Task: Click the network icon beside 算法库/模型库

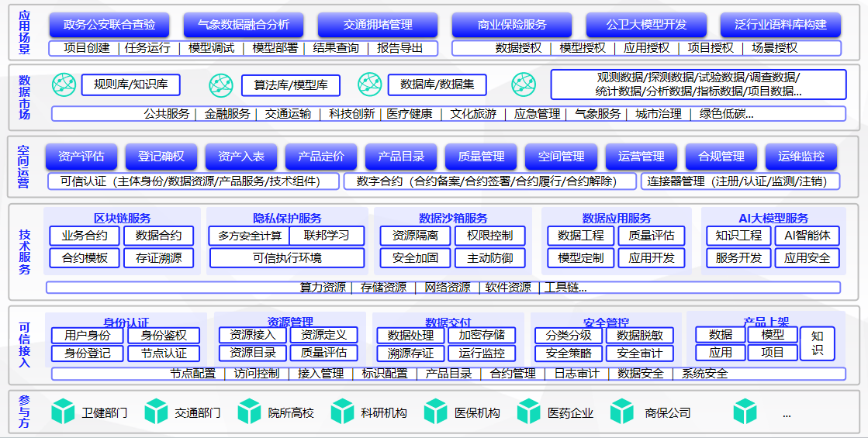Action: click(221, 84)
